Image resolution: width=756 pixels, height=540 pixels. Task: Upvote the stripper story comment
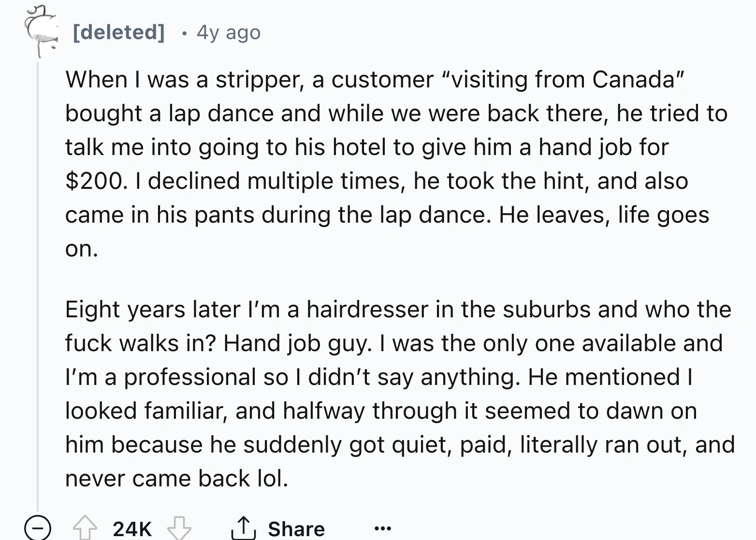85,527
